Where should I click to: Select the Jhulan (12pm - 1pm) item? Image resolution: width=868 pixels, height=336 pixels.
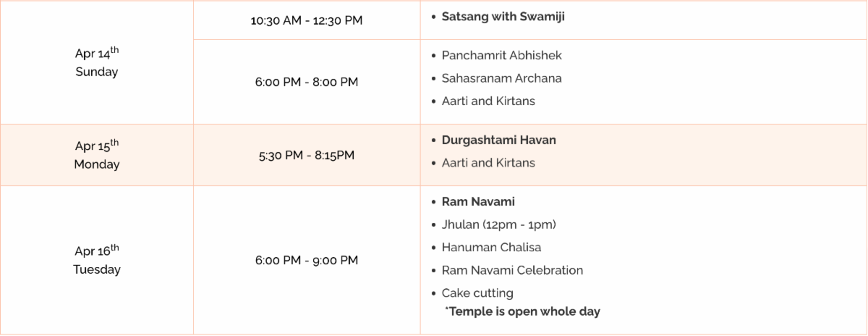pos(498,224)
